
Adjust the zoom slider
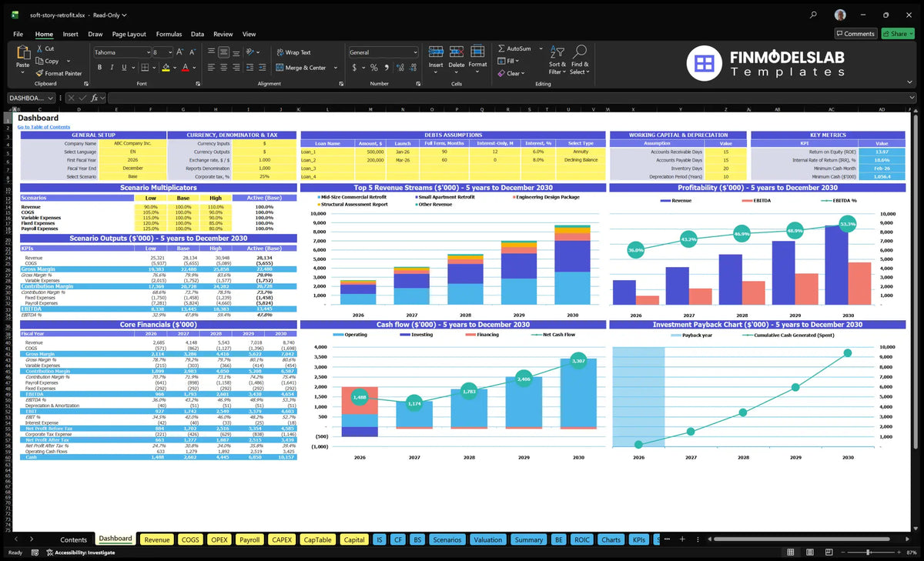tap(869, 553)
